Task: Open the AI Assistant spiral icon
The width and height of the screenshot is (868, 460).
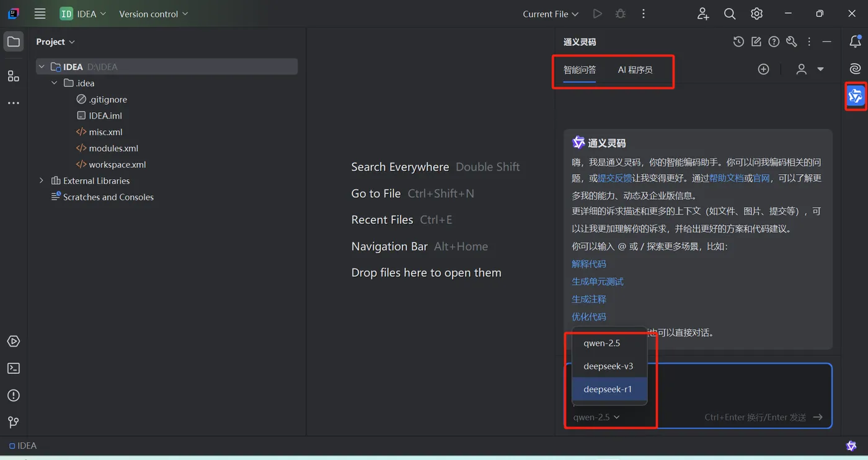Action: coord(856,69)
